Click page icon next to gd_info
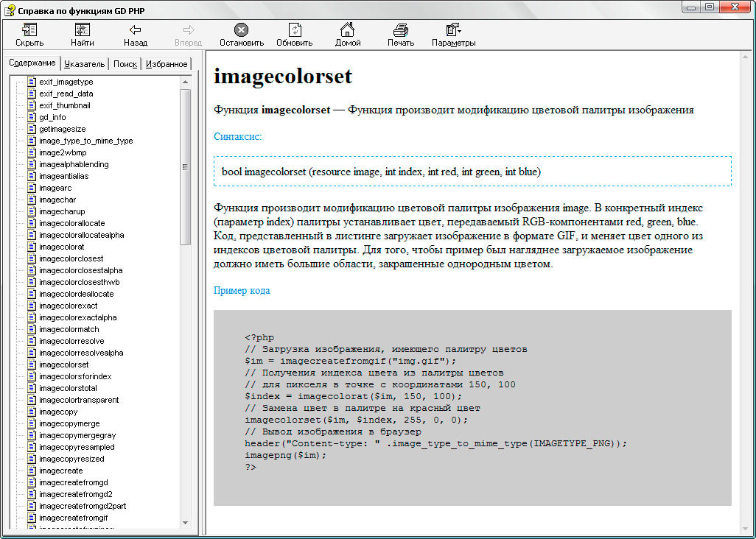Viewport: 756px width, 539px height. [32, 117]
